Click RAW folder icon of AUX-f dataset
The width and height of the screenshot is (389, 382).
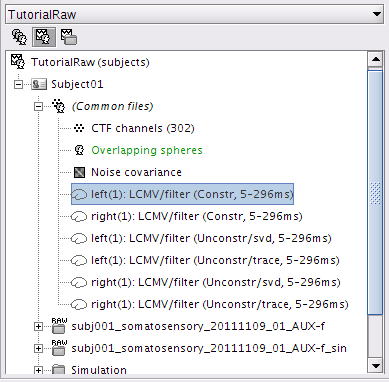59,326
